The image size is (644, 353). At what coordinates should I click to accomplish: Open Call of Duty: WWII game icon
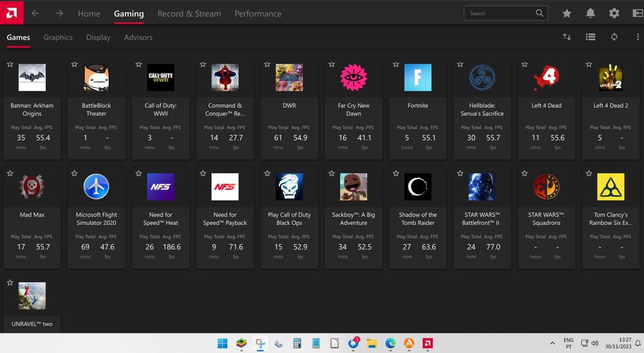tap(160, 77)
